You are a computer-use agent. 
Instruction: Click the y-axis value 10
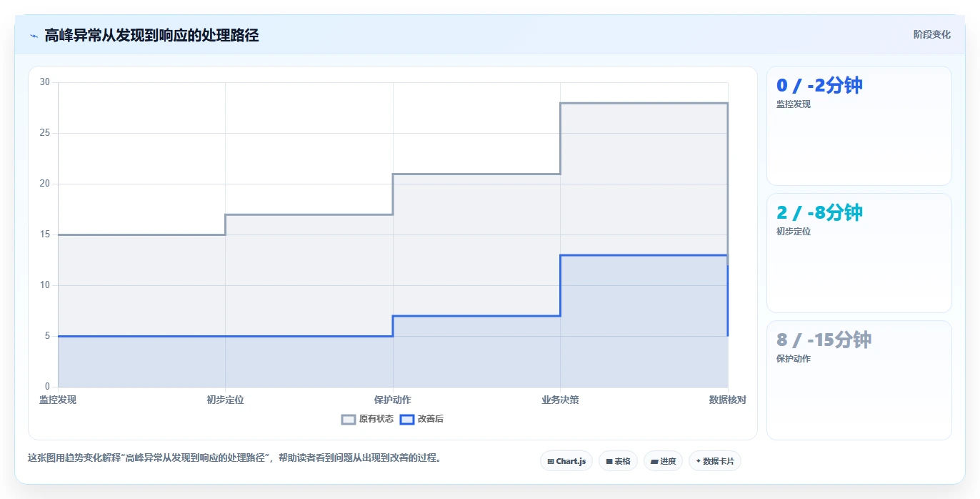45,285
